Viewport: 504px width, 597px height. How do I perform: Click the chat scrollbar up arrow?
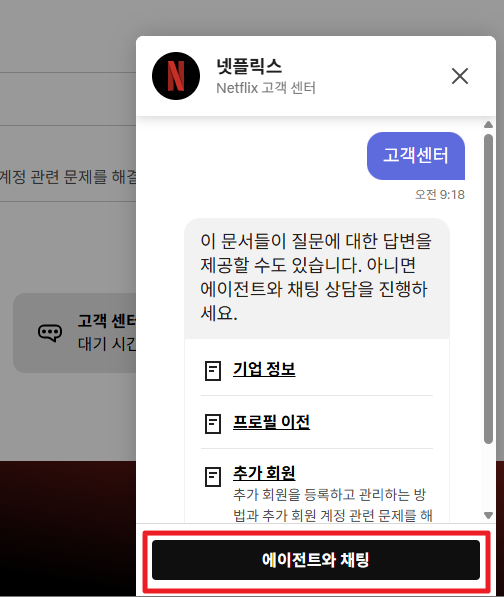tap(488, 125)
